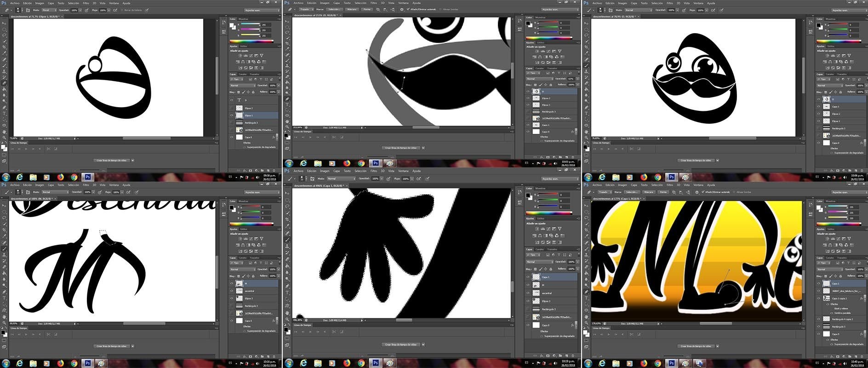Click Crear línea de tiempo de vídeo in the 71,7% window
Image resolution: width=868 pixels, height=368 pixels.
[112, 161]
